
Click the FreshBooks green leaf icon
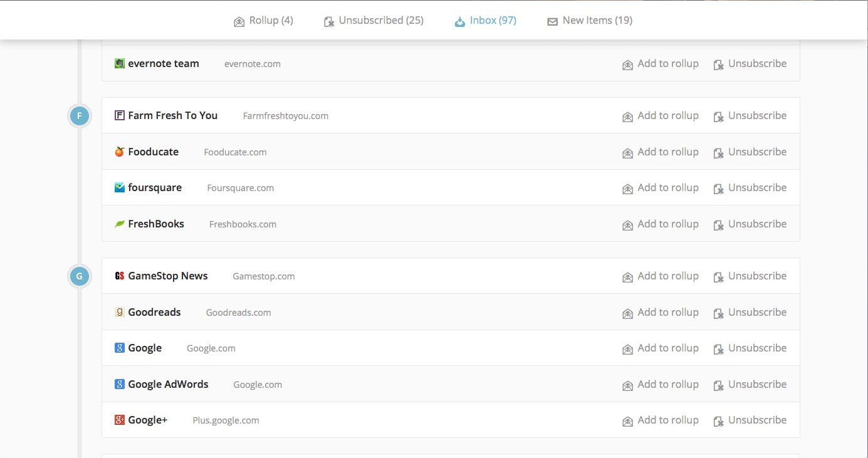click(120, 224)
